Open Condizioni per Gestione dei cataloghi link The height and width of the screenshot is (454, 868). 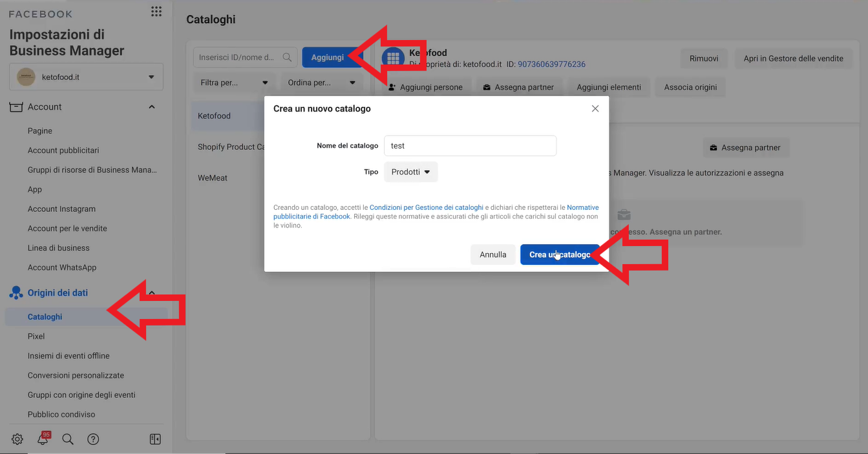tap(426, 207)
